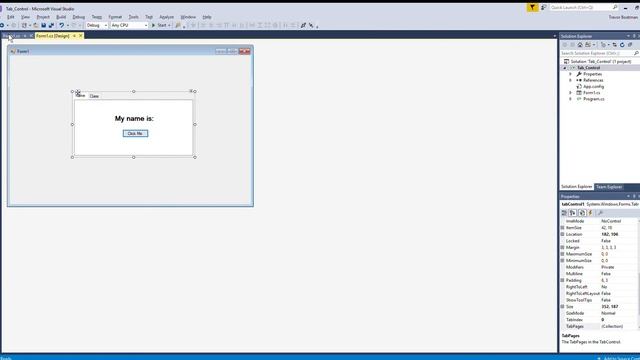Expand the MaximumSize property

[x=562, y=254]
